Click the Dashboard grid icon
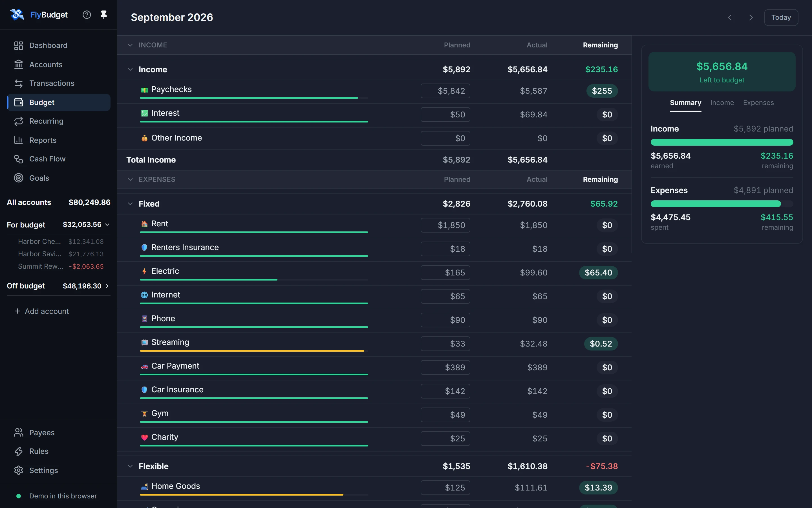This screenshot has width=812, height=508. coord(18,45)
